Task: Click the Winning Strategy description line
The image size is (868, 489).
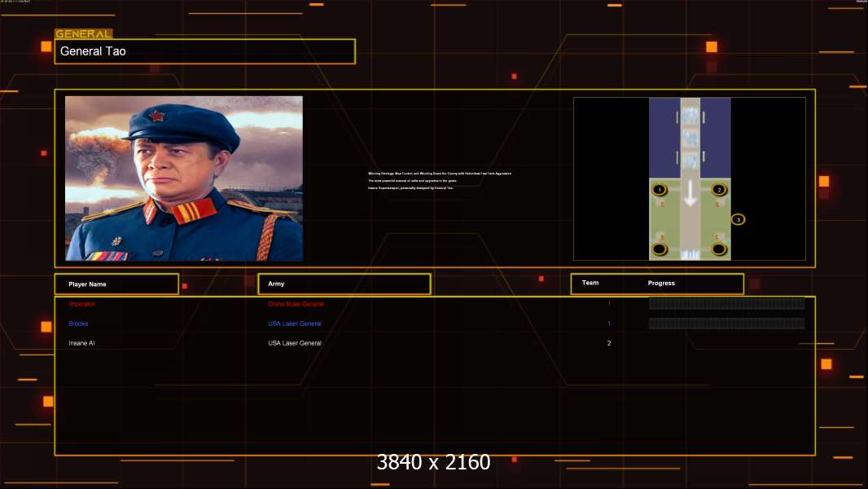Action: [x=440, y=174]
